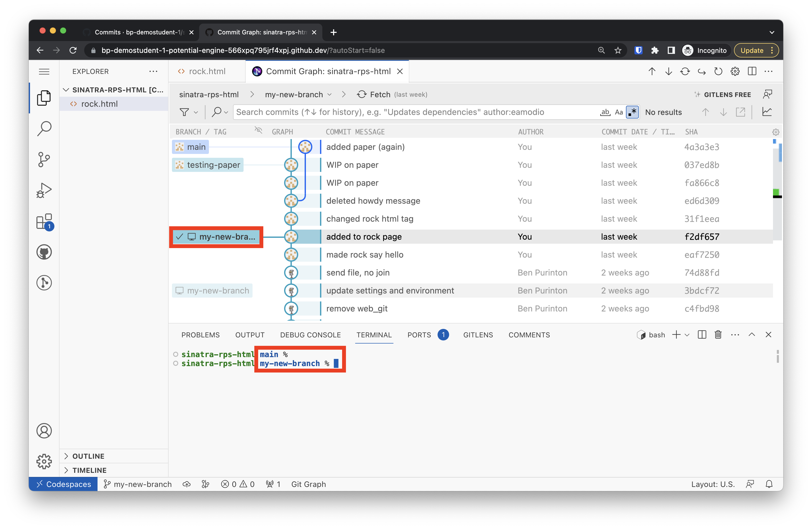Click Codespaces remote button in status bar

pyautogui.click(x=63, y=484)
